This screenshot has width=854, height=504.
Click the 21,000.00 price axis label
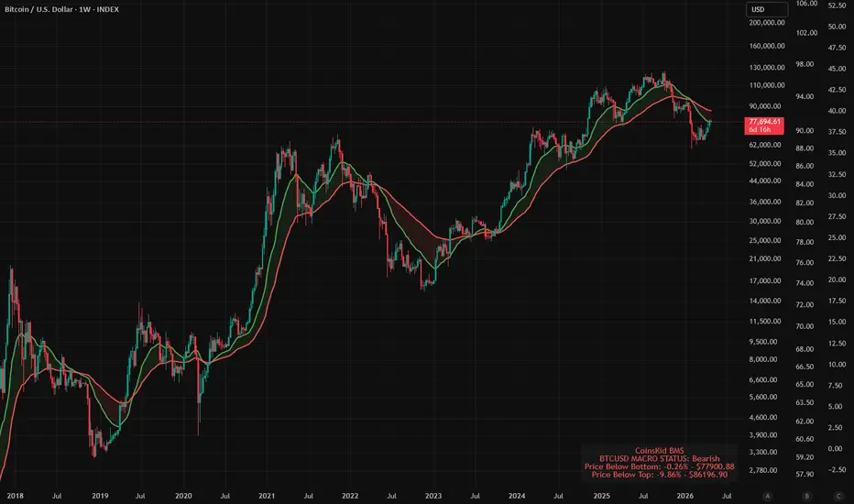point(765,258)
